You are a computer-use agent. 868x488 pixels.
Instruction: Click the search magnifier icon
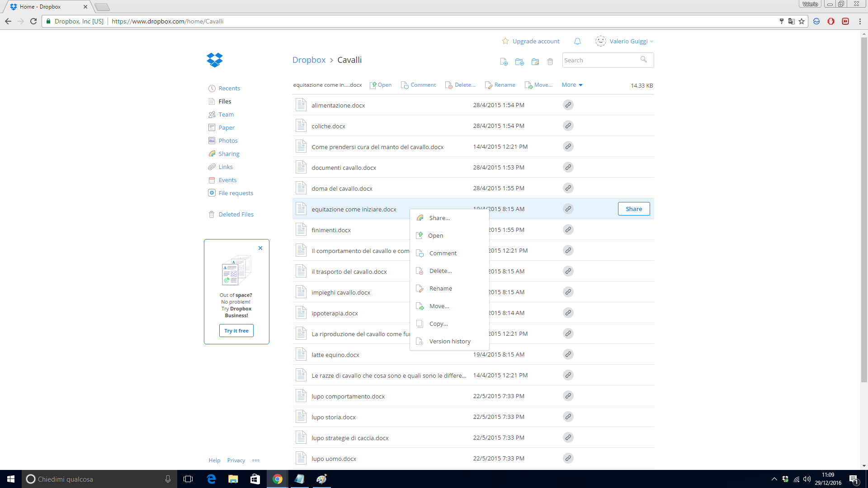pos(644,59)
